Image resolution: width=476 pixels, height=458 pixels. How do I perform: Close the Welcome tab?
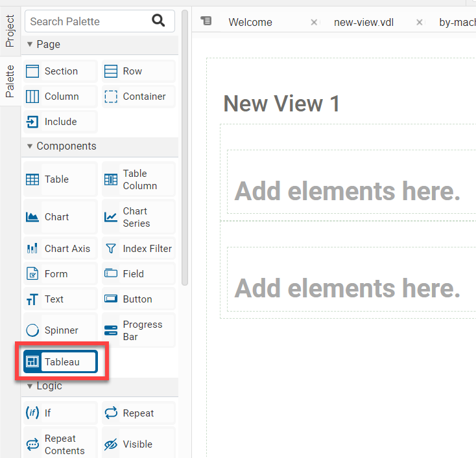click(x=314, y=22)
